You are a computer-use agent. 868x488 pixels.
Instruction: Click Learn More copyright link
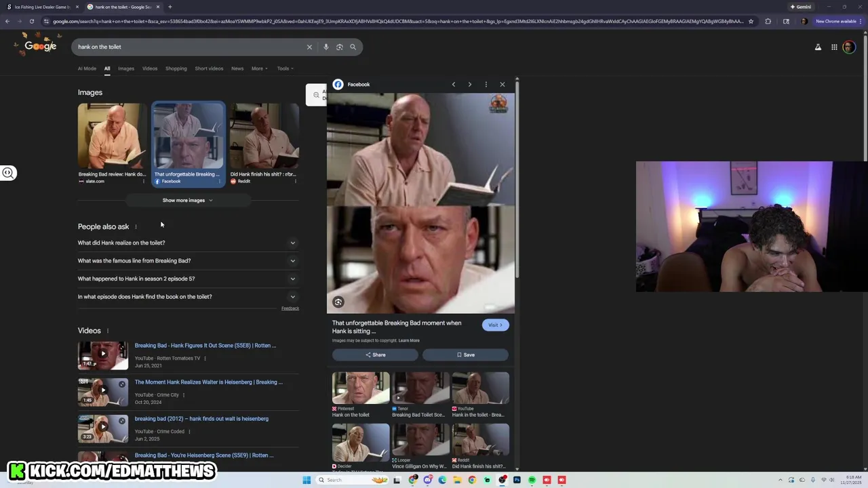click(x=409, y=341)
